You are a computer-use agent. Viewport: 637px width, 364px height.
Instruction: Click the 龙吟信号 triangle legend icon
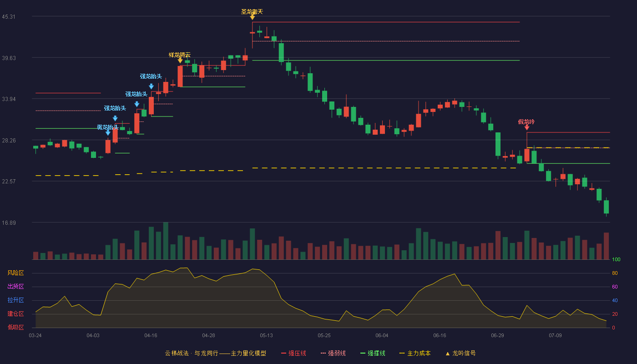(x=447, y=354)
